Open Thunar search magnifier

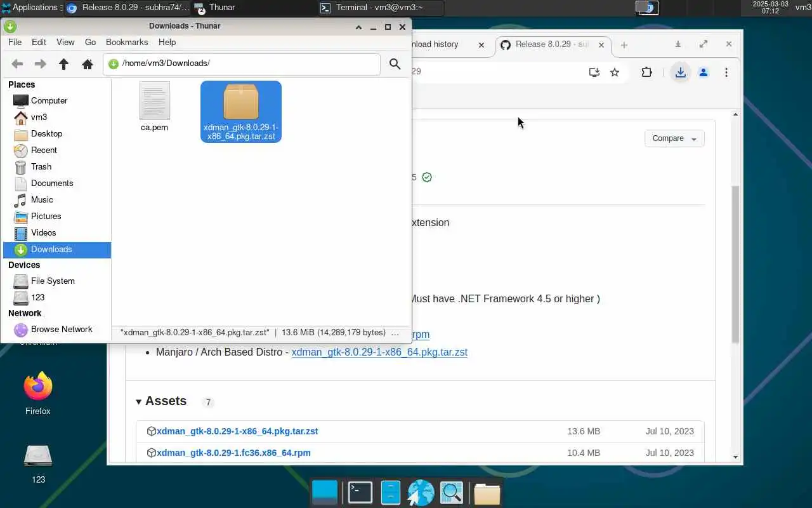395,64
